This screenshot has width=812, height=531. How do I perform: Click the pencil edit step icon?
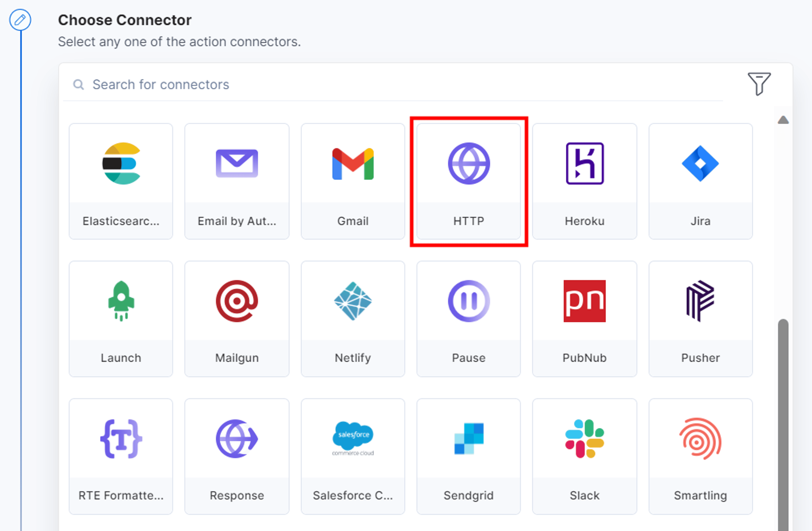(20, 20)
